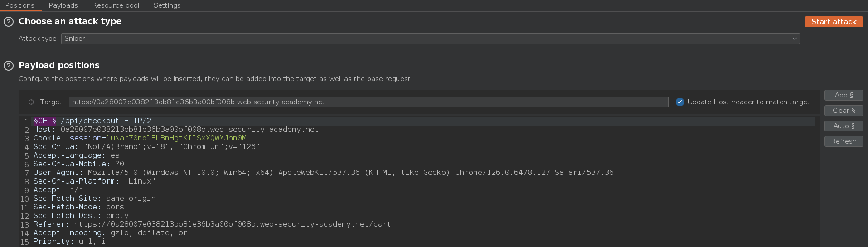Open help for Choose an attack type
868x247 pixels.
point(9,22)
